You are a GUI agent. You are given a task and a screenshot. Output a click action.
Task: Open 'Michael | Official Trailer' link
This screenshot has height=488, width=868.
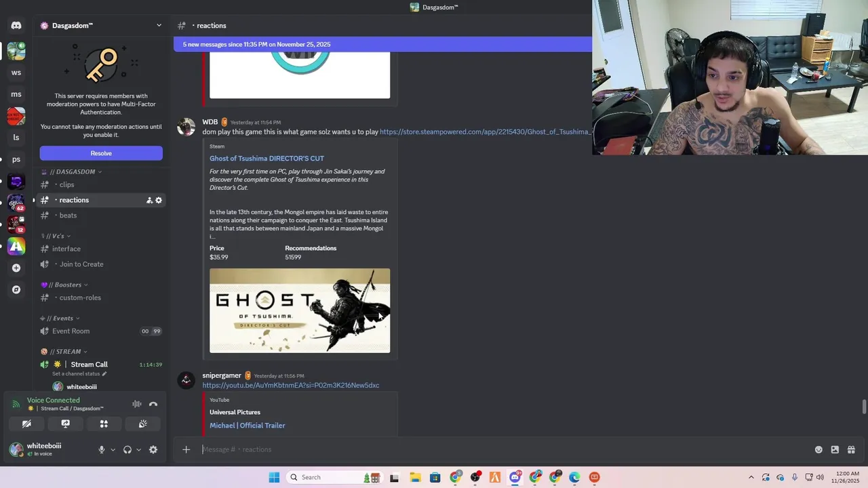pos(248,426)
